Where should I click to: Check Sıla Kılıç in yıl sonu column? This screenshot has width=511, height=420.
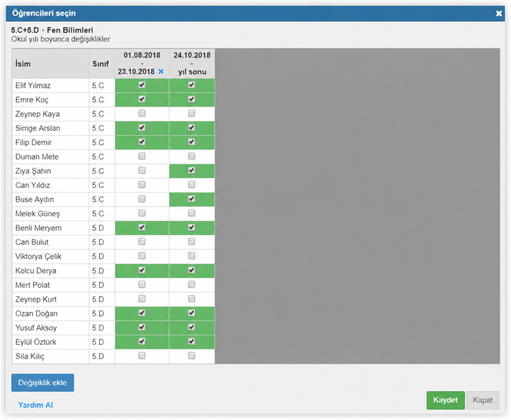tap(192, 356)
